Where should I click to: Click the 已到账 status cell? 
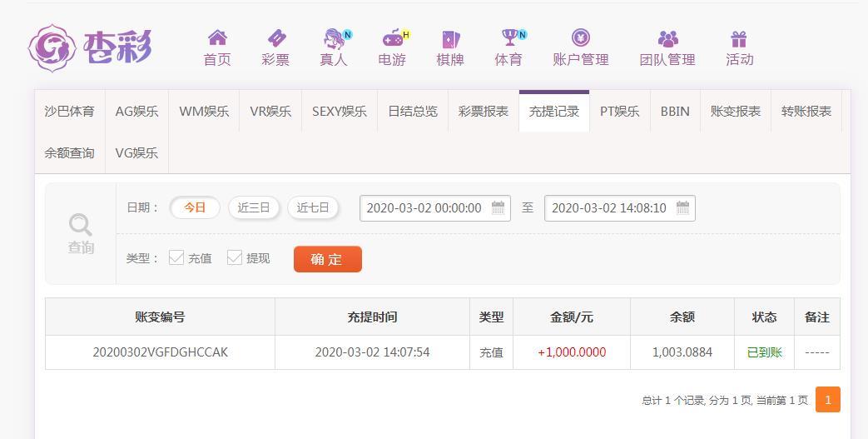[x=764, y=352]
